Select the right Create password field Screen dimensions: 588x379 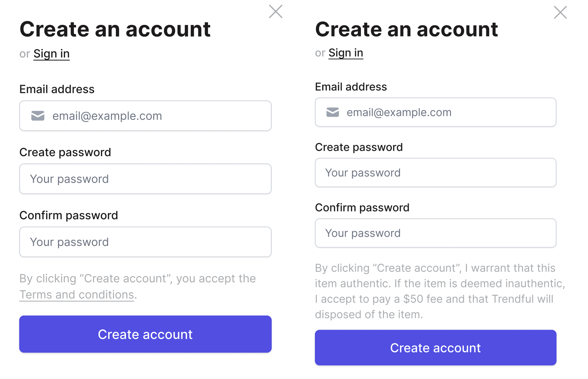point(436,173)
